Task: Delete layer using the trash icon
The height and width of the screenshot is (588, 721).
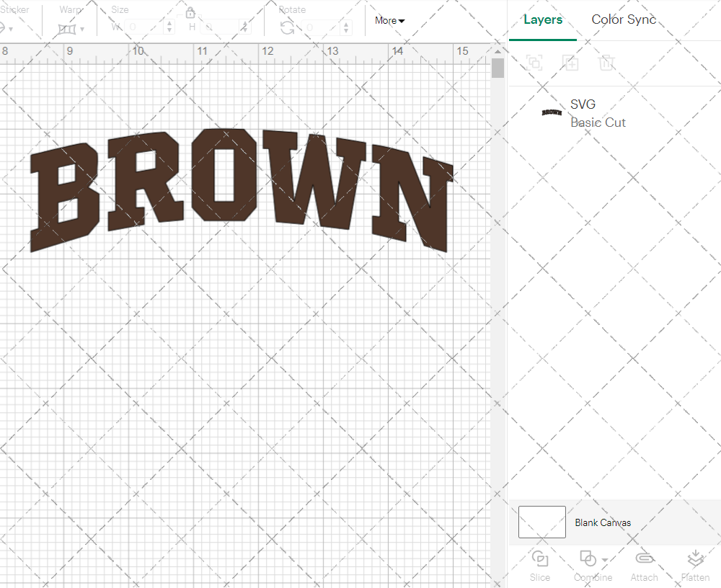Action: (607, 63)
